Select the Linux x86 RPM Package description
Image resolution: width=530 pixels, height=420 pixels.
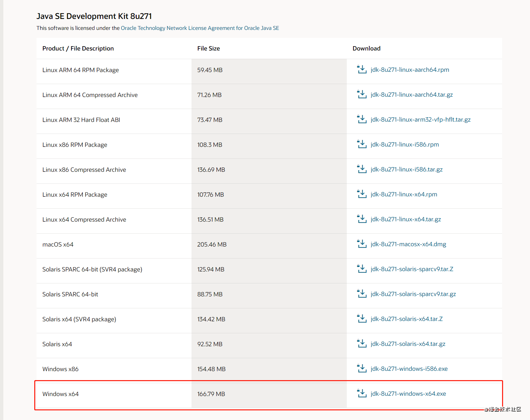pyautogui.click(x=75, y=145)
